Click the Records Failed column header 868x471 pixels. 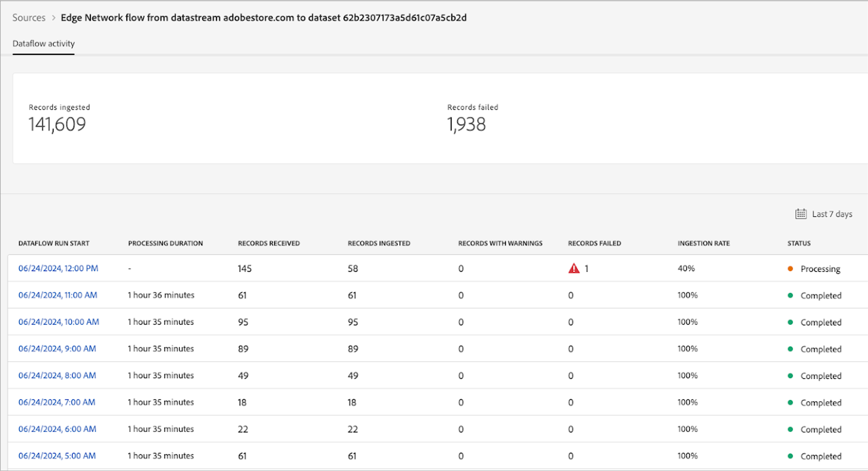pyautogui.click(x=594, y=244)
